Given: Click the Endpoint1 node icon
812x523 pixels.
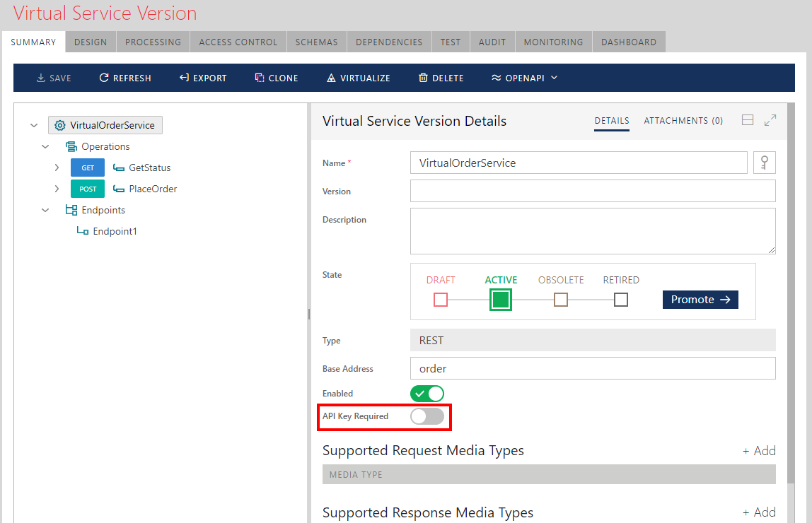Looking at the screenshot, I should [82, 231].
